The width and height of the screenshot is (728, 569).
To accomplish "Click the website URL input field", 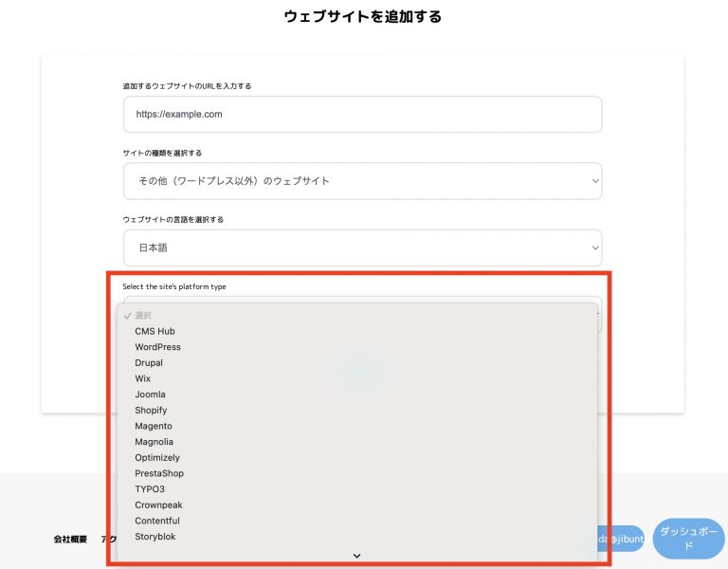I will (363, 114).
